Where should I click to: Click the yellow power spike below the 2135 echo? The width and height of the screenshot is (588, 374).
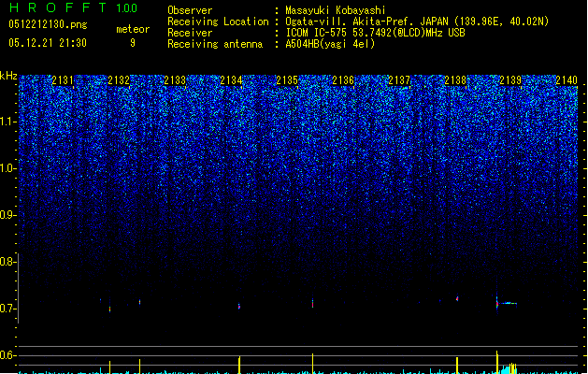tap(313, 364)
